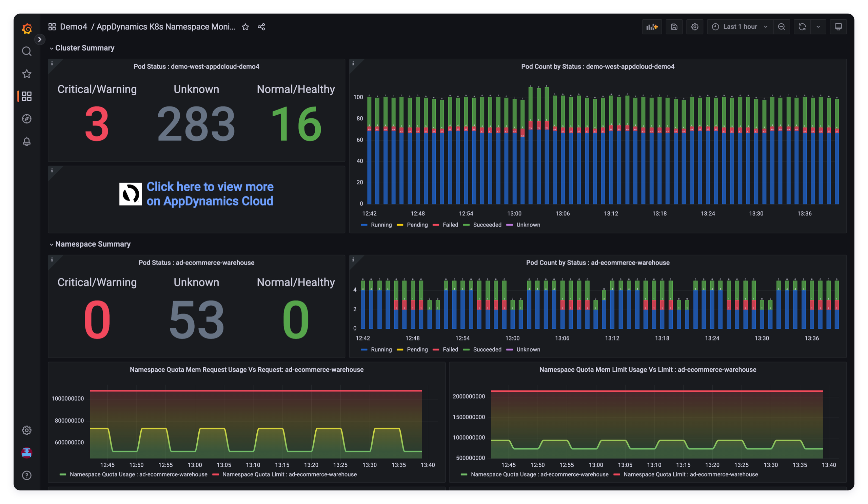Toggle Unknown series in cluster pod count legend
The width and height of the screenshot is (868, 504).
pos(528,225)
